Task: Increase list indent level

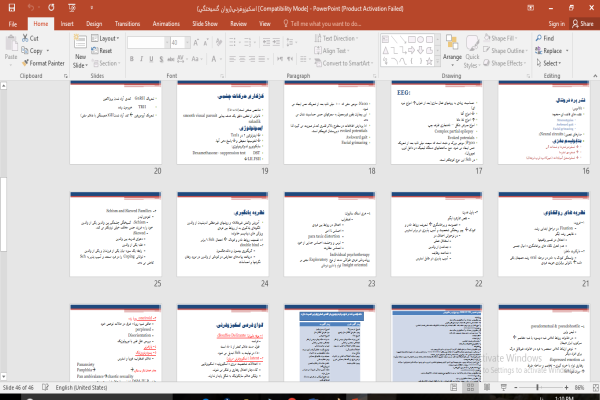Action: [276, 42]
